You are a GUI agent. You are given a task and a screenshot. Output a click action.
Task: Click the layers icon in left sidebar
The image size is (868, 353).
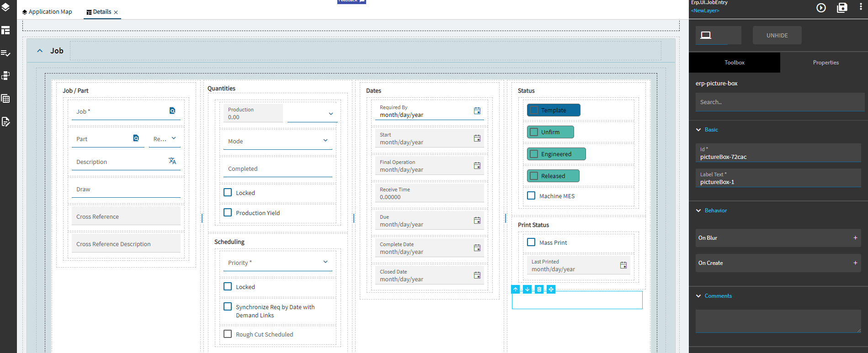coord(6,7)
